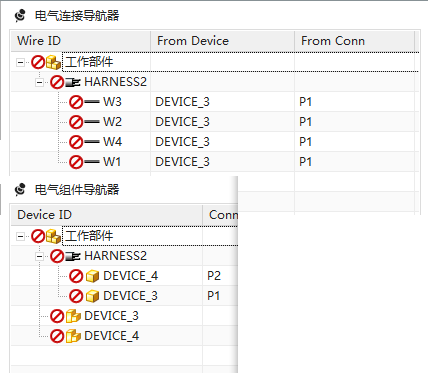Select the top-level DEVICE_3 entry in the component navigator
Screen dimensions: 428x373
pos(111,316)
